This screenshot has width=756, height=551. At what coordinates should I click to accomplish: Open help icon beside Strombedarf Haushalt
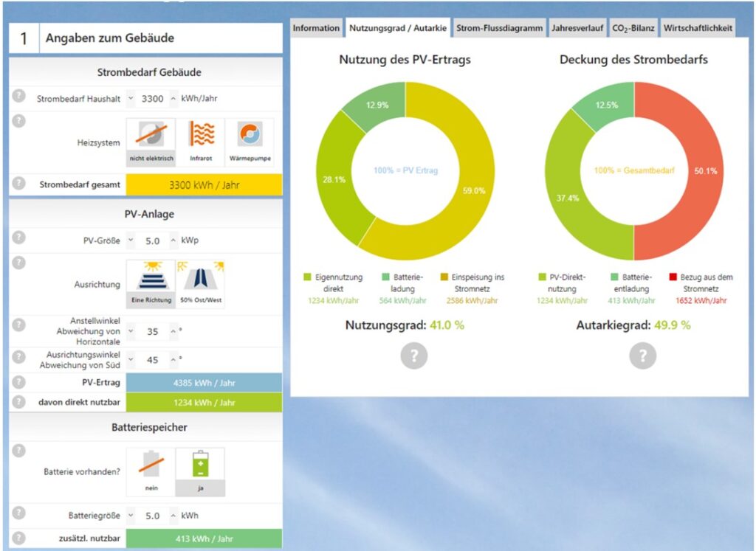[19, 97]
